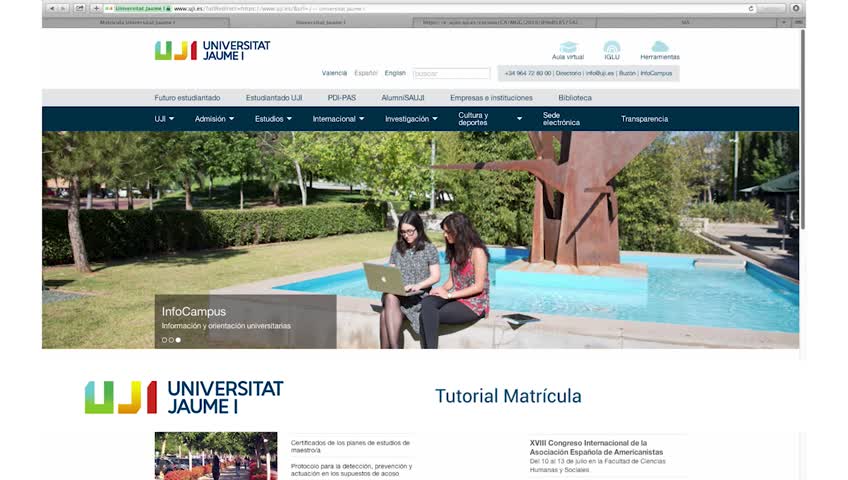
Task: Click the Información y orientación universitarias subtitle
Action: pyautogui.click(x=226, y=326)
